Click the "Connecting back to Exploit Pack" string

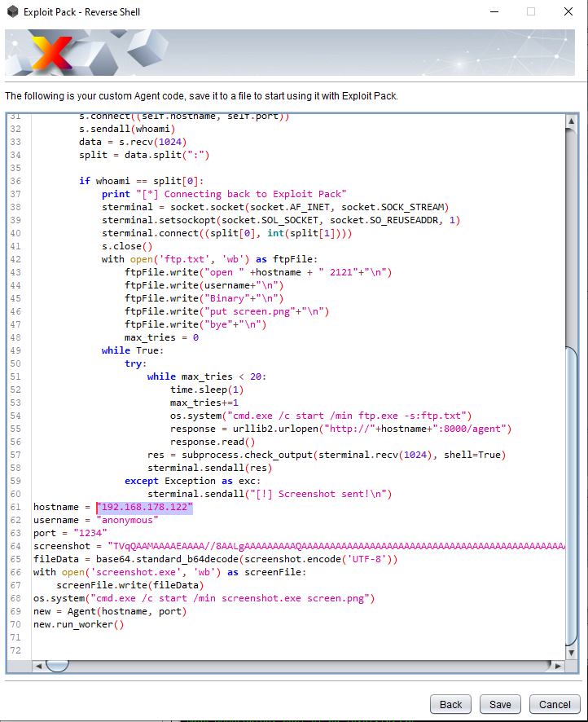point(242,194)
